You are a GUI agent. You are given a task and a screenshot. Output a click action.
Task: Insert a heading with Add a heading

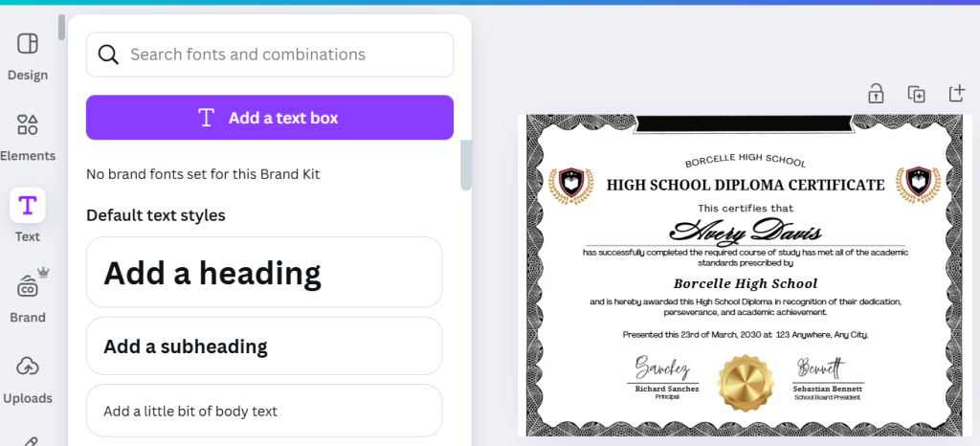tap(264, 273)
